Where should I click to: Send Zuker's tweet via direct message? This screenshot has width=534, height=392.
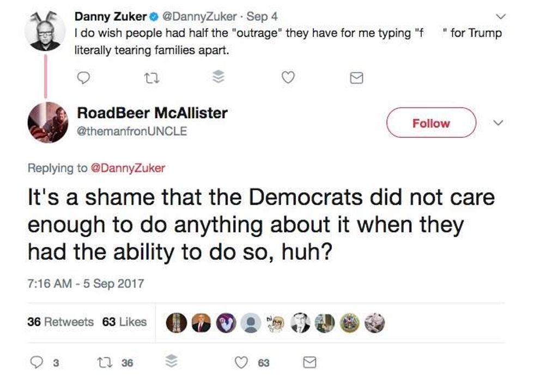click(356, 79)
